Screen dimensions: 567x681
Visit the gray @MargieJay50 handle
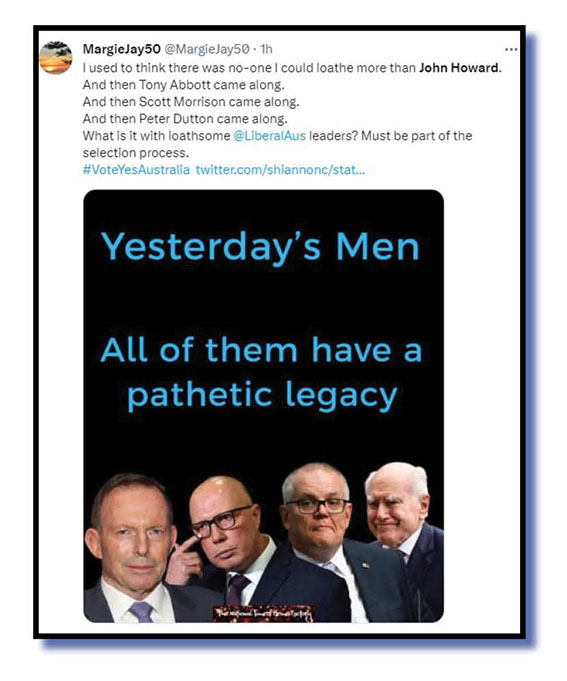coord(207,49)
